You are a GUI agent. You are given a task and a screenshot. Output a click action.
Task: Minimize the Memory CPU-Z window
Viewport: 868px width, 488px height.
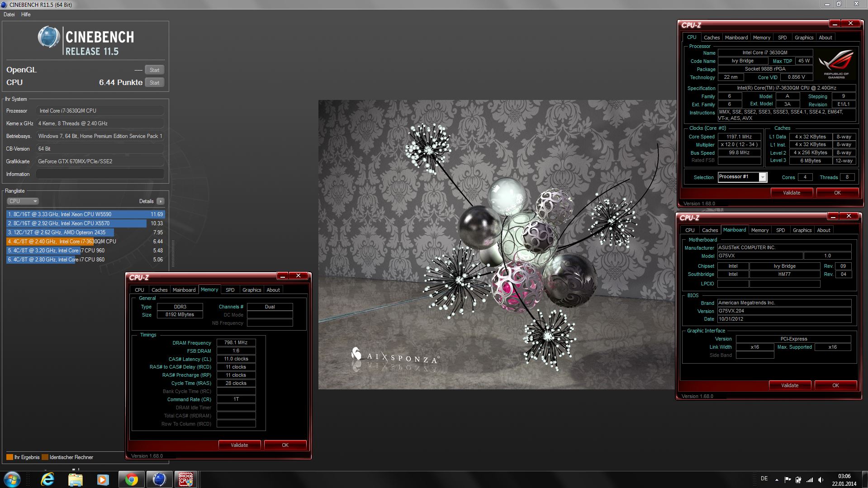(283, 275)
